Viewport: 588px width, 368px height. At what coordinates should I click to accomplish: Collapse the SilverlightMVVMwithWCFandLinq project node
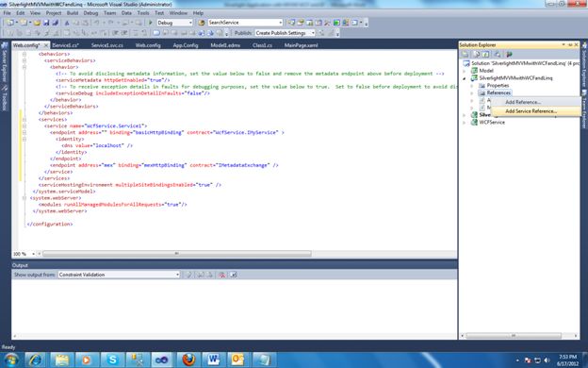(x=465, y=78)
